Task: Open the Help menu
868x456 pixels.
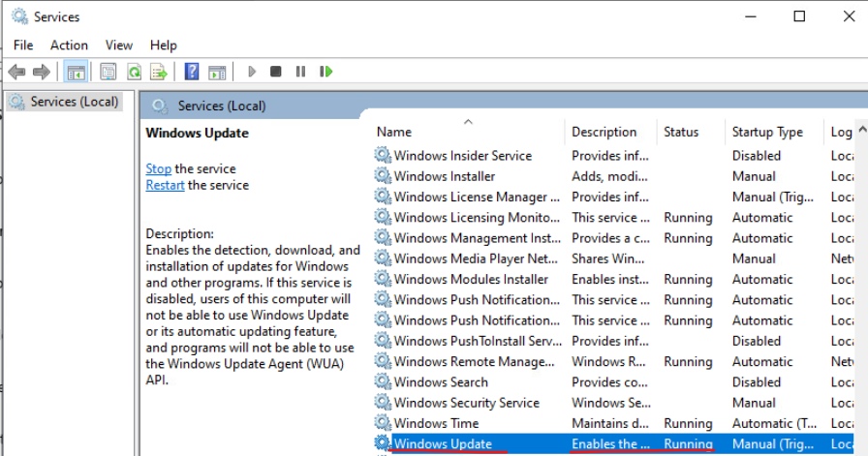Action: click(164, 46)
